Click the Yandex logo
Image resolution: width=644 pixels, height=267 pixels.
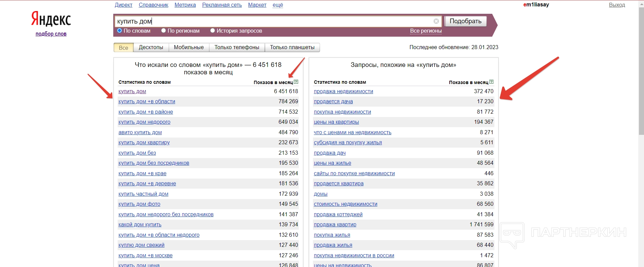(x=51, y=19)
